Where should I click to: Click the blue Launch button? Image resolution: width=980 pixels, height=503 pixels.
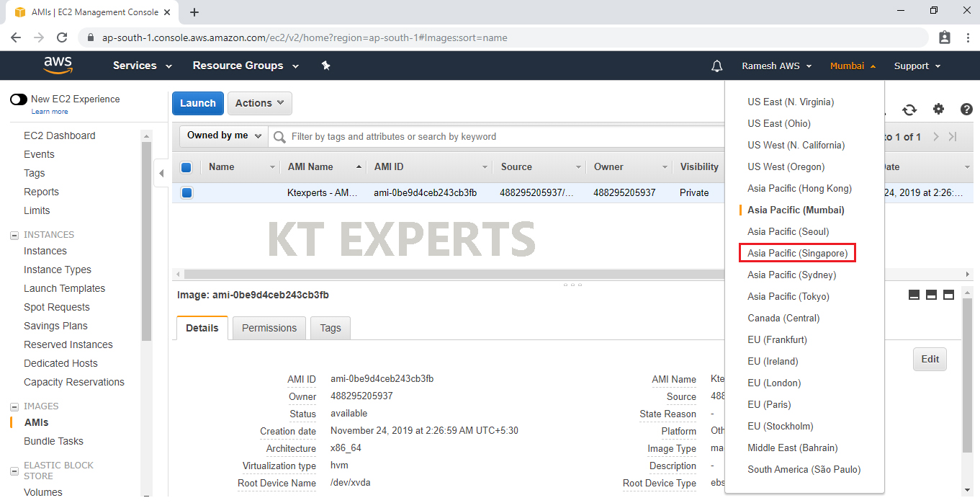pos(198,103)
